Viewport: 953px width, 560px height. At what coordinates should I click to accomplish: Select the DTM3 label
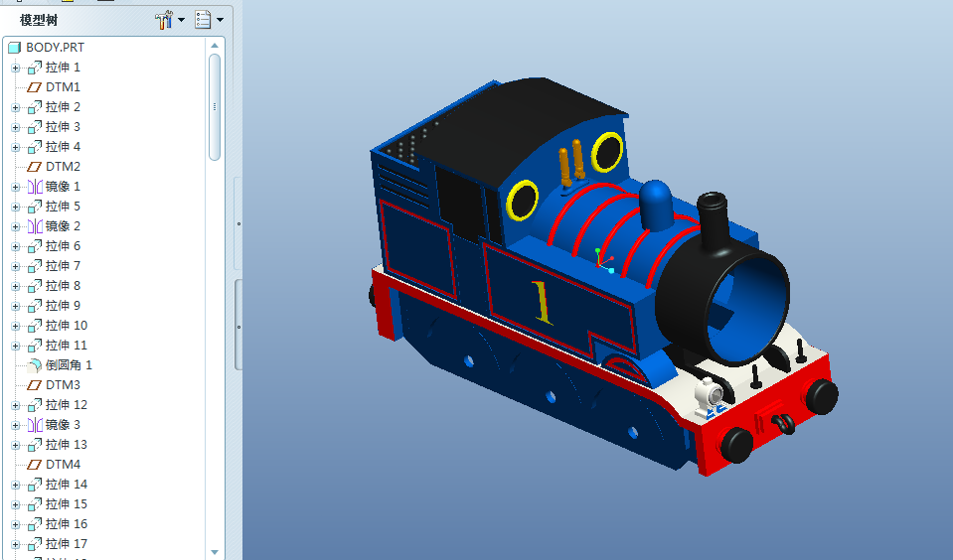click(64, 385)
